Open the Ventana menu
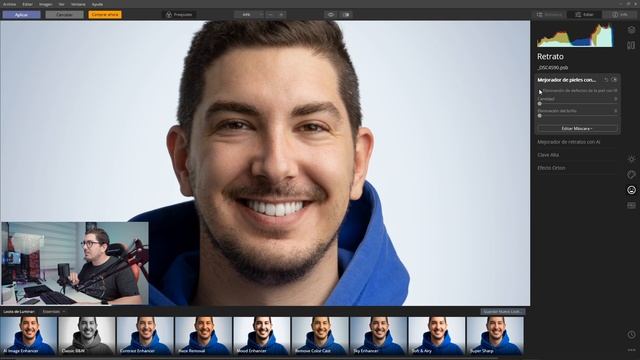 tap(78, 4)
